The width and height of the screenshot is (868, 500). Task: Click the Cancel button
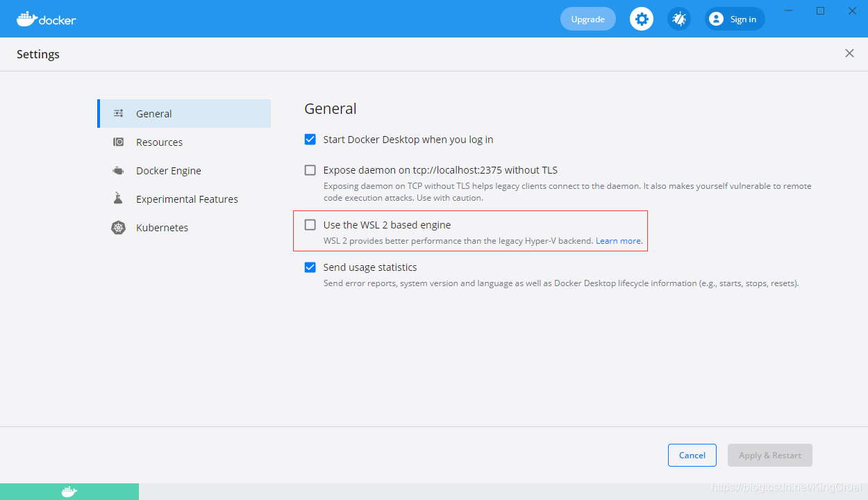(x=692, y=455)
